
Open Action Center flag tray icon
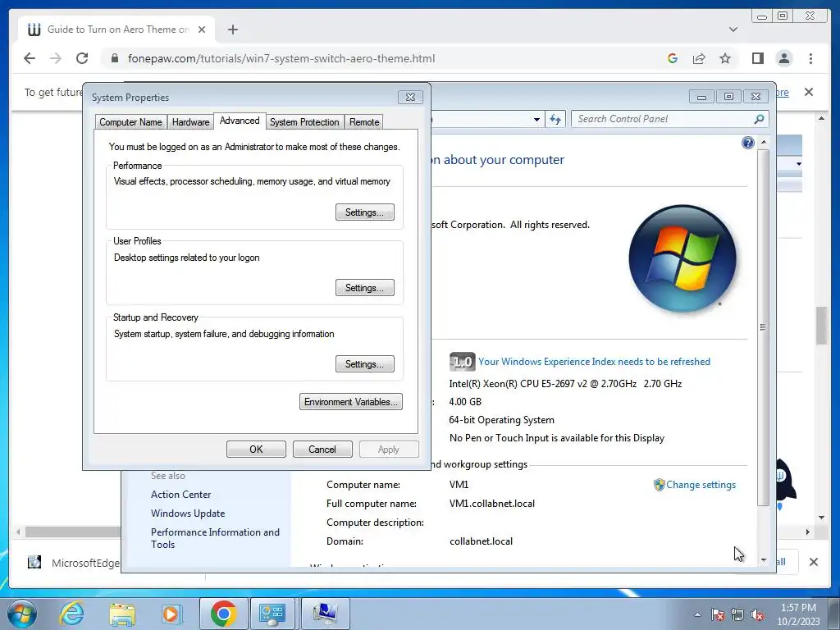coord(718,614)
